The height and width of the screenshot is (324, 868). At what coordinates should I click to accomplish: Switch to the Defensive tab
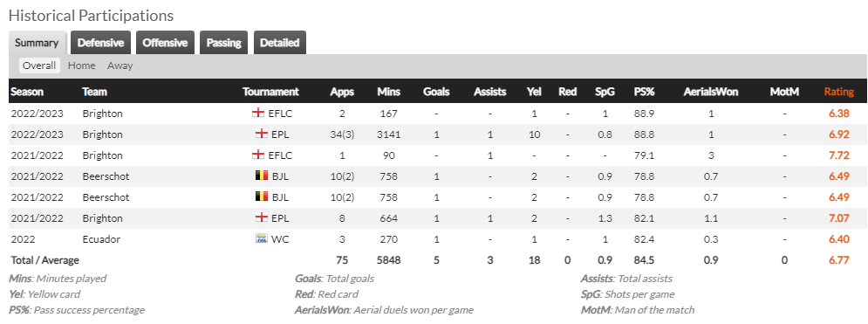point(100,43)
